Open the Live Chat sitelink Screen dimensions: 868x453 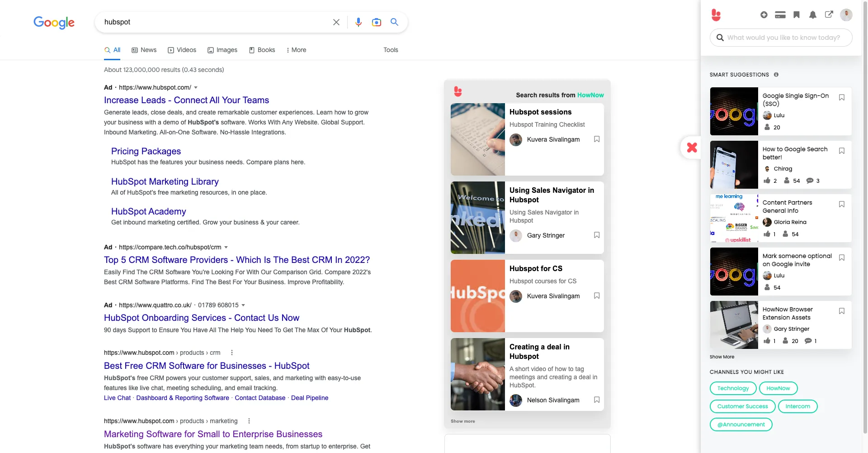click(117, 398)
